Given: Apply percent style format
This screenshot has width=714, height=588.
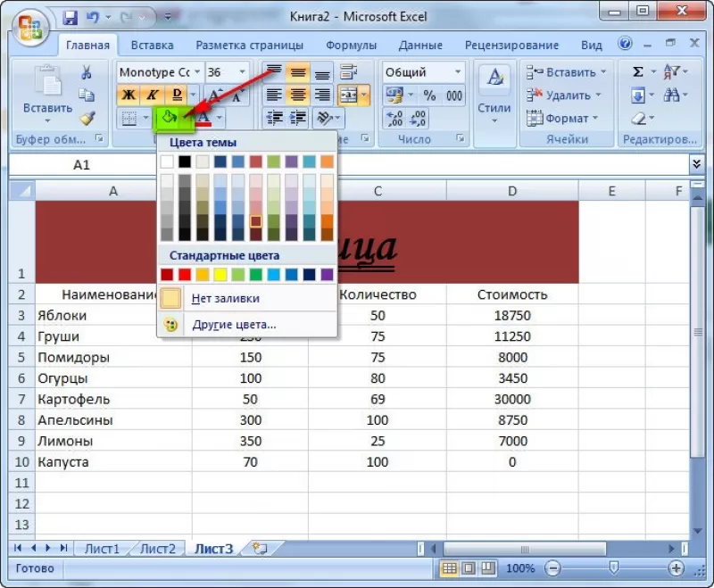Looking at the screenshot, I should point(429,95).
